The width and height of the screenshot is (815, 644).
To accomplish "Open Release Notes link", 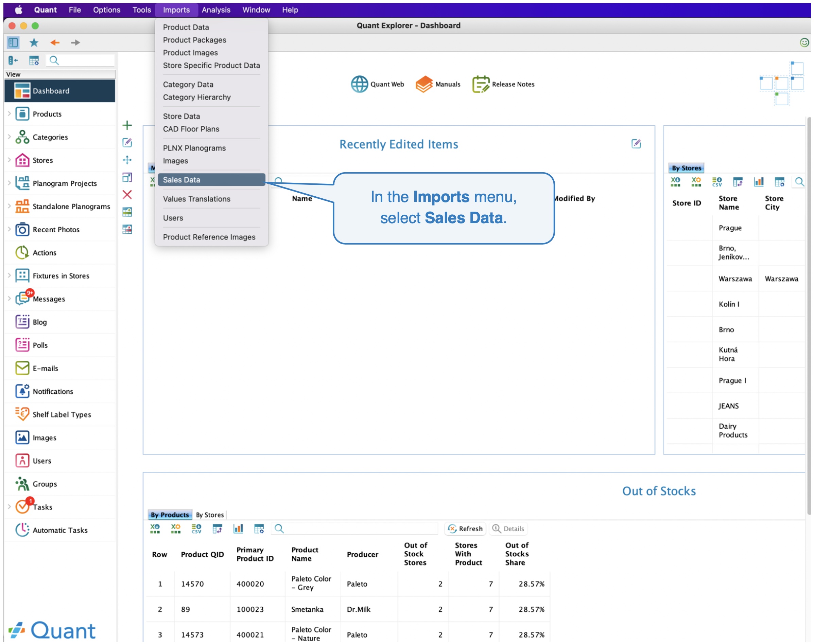I will click(x=503, y=84).
